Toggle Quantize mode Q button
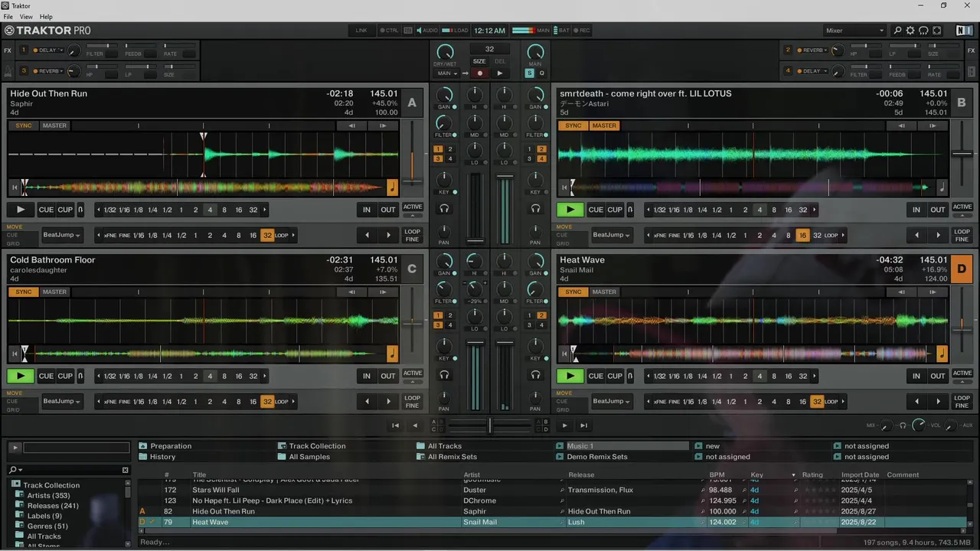Viewport: 980px width, 551px height. click(541, 73)
